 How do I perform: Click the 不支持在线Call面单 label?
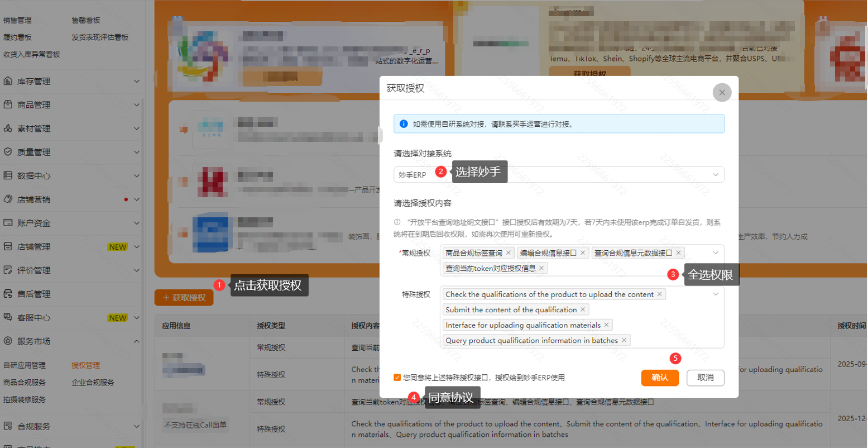[x=195, y=425]
